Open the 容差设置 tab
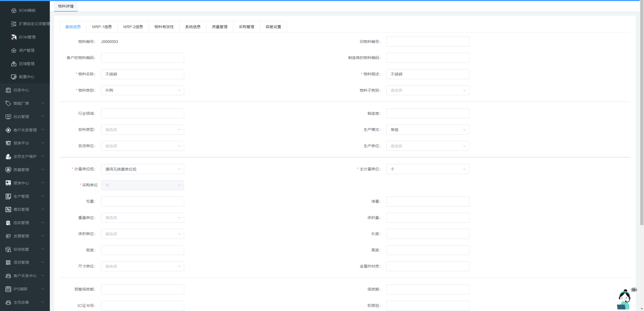644x311 pixels. pos(273,27)
